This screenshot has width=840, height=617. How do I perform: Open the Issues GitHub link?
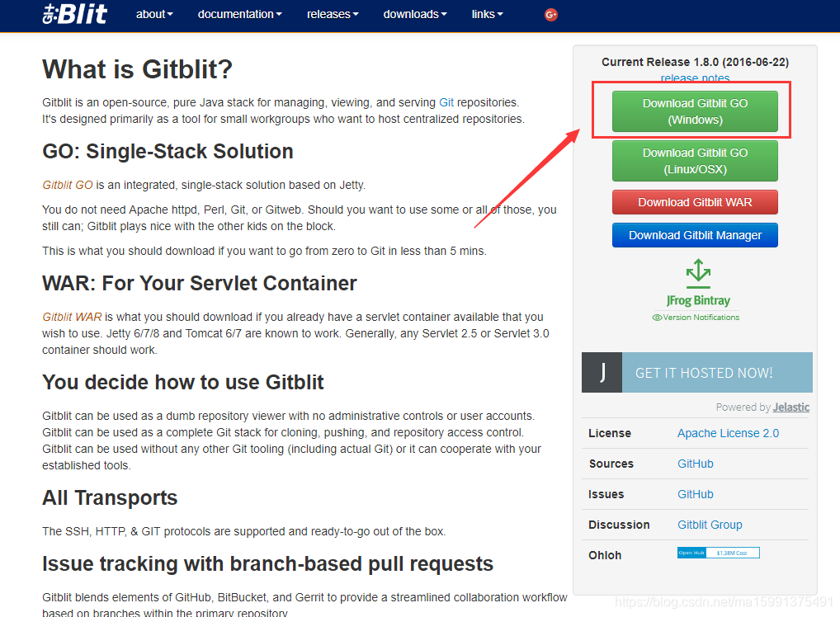point(696,494)
